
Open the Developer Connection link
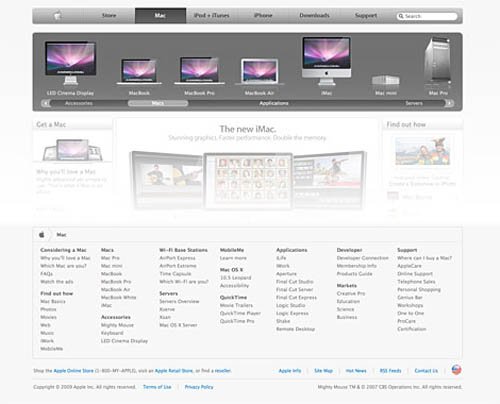363,258
